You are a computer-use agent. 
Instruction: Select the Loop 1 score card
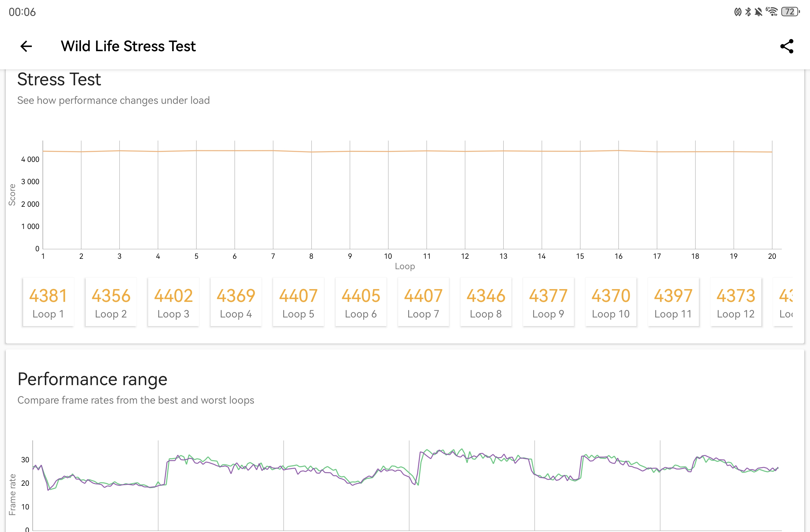[x=48, y=302]
